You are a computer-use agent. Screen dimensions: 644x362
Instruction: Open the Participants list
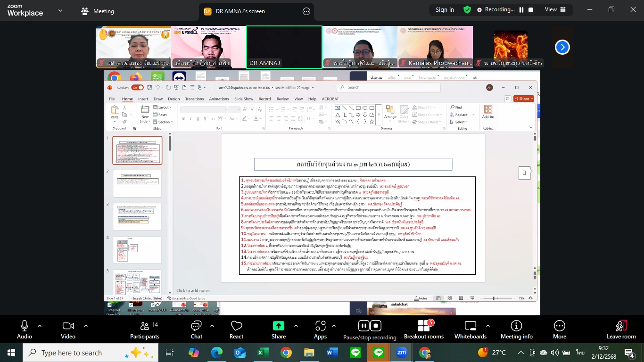(x=145, y=329)
